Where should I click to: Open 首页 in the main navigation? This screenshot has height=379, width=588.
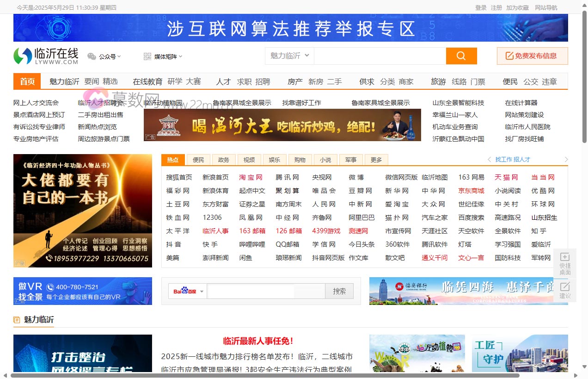pos(27,81)
